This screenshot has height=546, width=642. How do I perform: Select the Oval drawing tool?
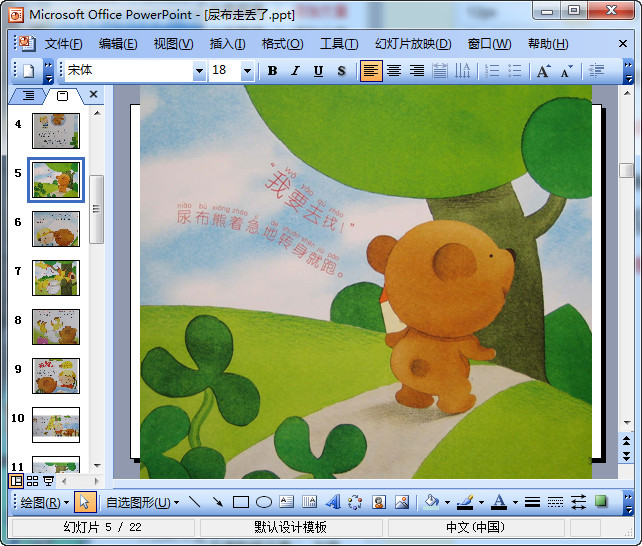(264, 502)
